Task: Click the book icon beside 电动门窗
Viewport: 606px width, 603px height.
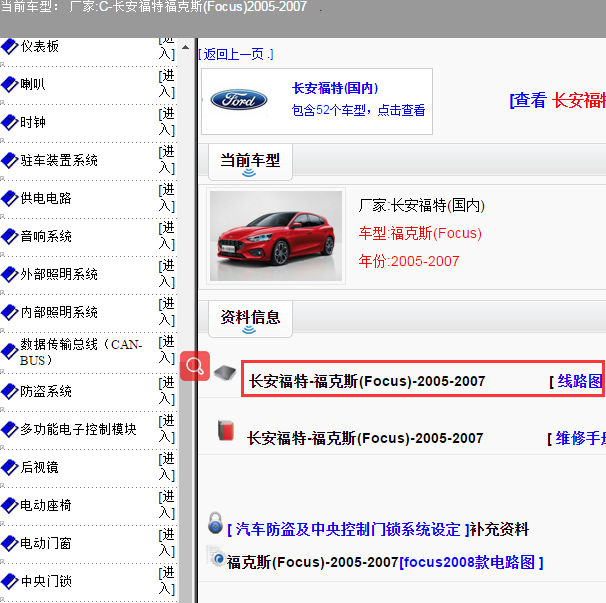Action: point(9,543)
